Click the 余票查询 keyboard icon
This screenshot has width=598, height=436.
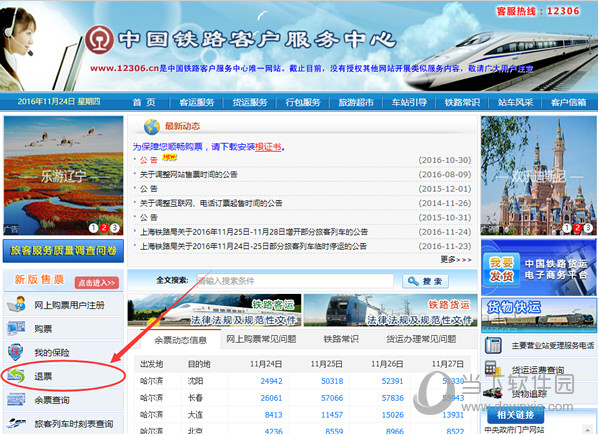pyautogui.click(x=16, y=400)
